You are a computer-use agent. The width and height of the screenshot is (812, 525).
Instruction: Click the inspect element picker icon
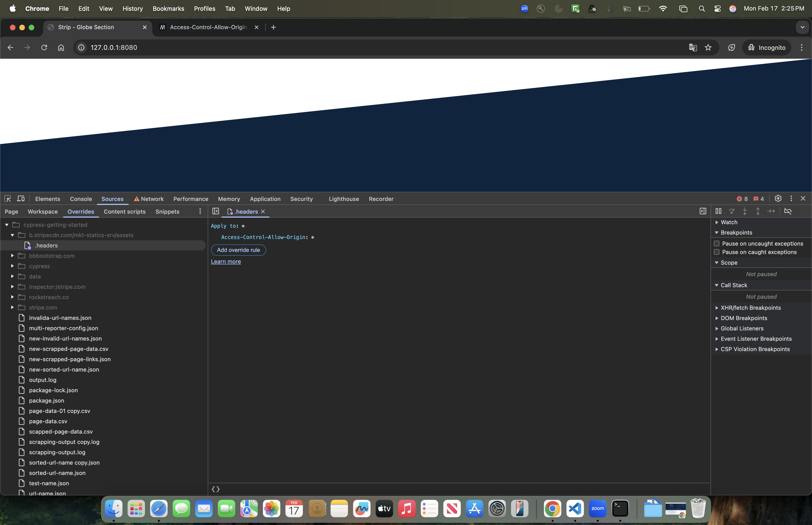(x=8, y=199)
